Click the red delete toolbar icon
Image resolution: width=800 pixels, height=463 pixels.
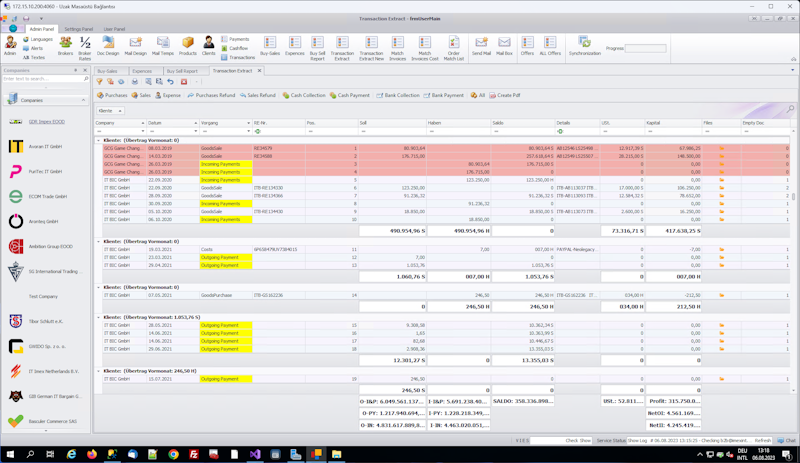184,82
